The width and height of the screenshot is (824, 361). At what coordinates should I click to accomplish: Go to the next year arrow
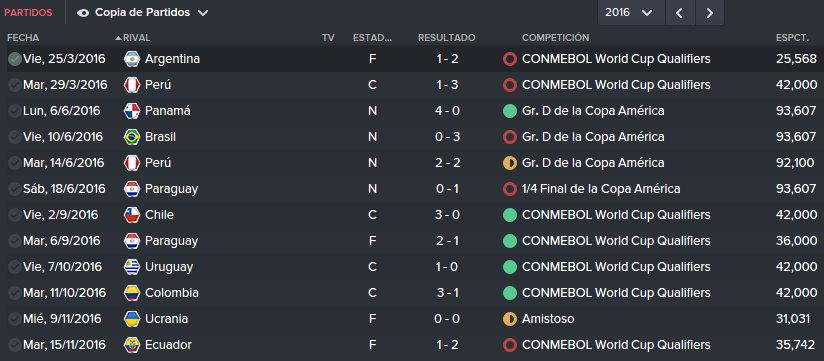pyautogui.click(x=709, y=13)
